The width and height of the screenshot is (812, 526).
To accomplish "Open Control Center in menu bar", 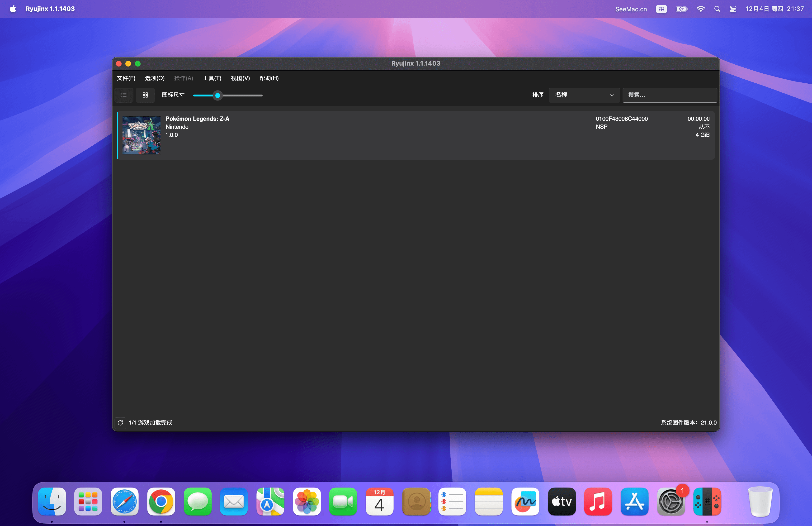I will click(733, 9).
